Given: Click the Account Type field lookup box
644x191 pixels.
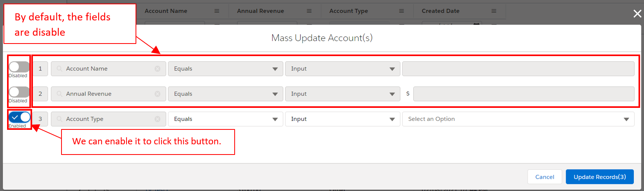Looking at the screenshot, I should pos(106,119).
